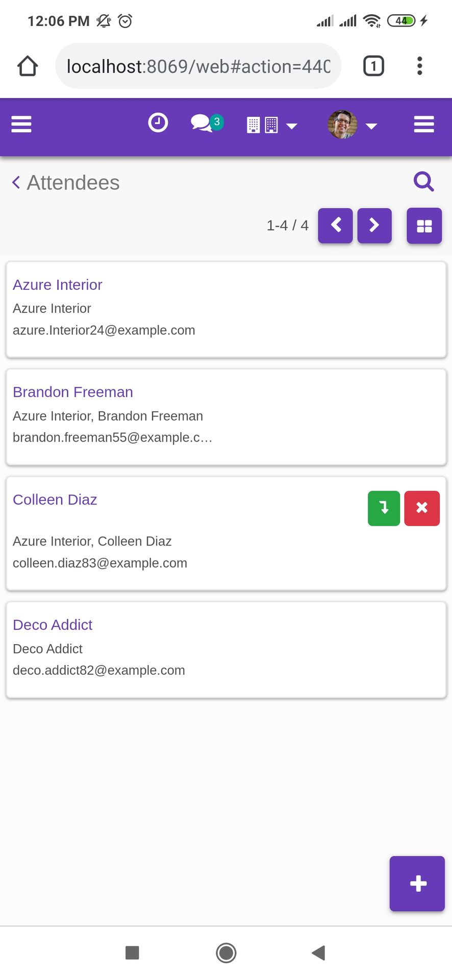Cancel Colleen Diaz's registration with red X
The height and width of the screenshot is (980, 452).
coord(422,508)
